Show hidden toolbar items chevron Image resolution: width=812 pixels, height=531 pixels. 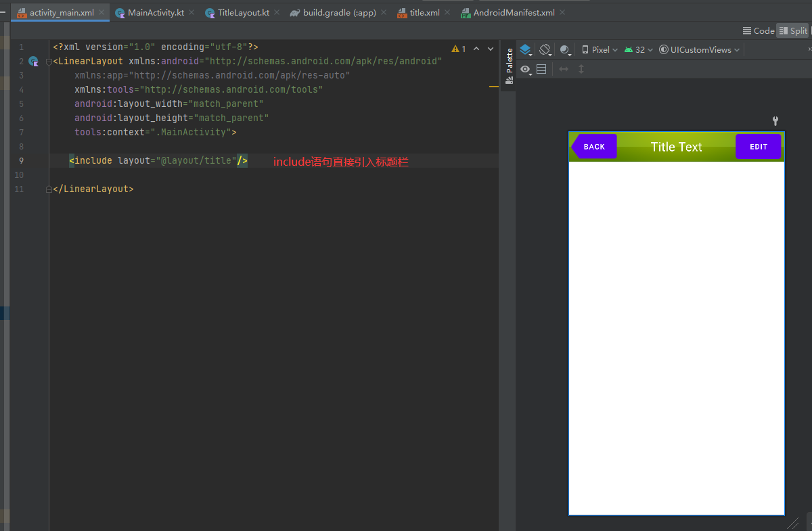(809, 49)
